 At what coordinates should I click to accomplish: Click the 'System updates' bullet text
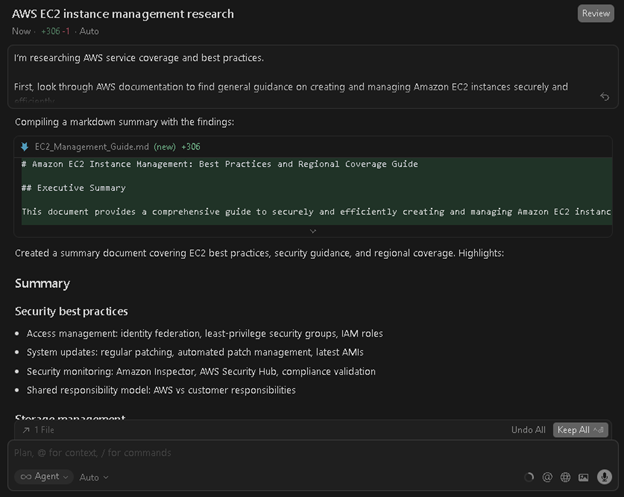195,352
